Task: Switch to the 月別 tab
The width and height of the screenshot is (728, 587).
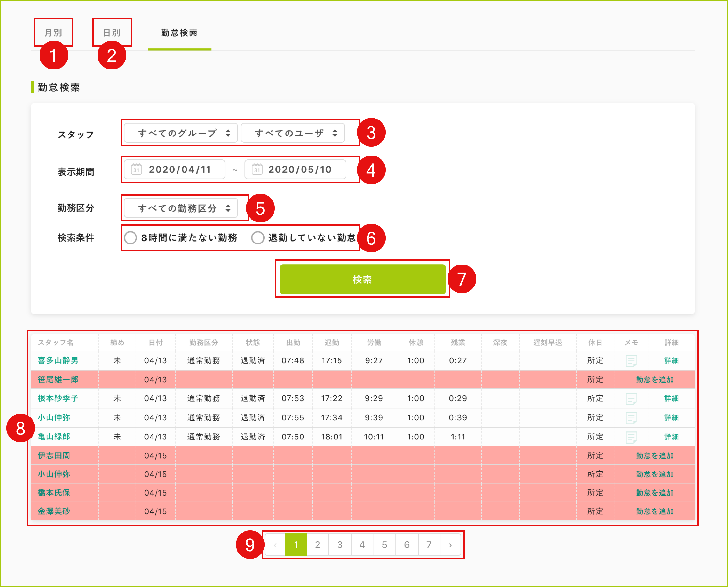Action: click(x=54, y=33)
